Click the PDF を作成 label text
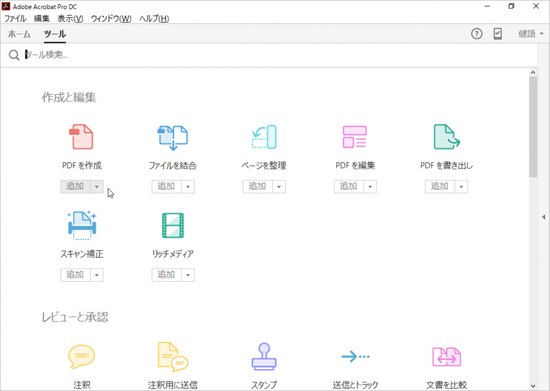This screenshot has width=550, height=391. pos(82,166)
